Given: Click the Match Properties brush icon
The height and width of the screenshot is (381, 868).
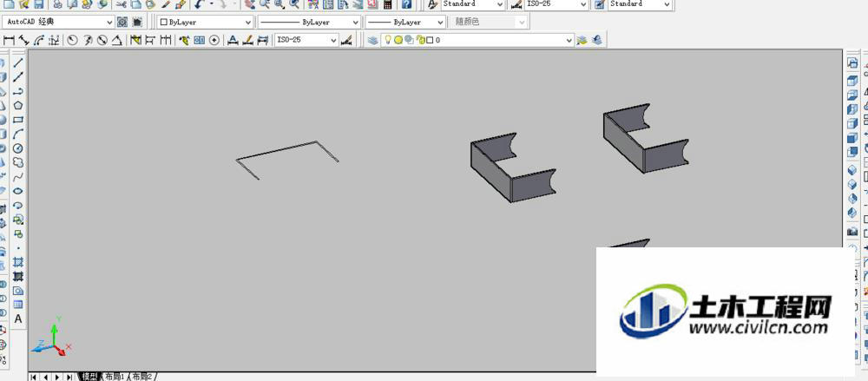Looking at the screenshot, I should click(181, 4).
